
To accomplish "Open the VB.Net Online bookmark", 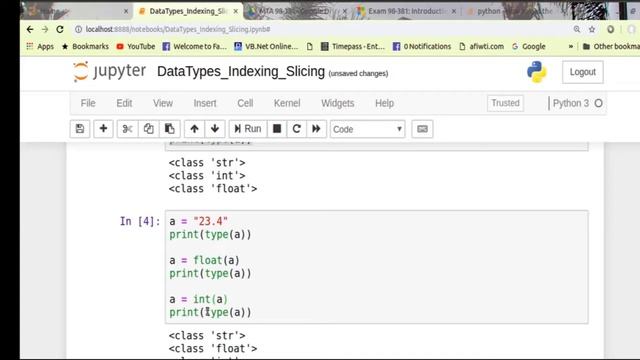I will coord(266,47).
